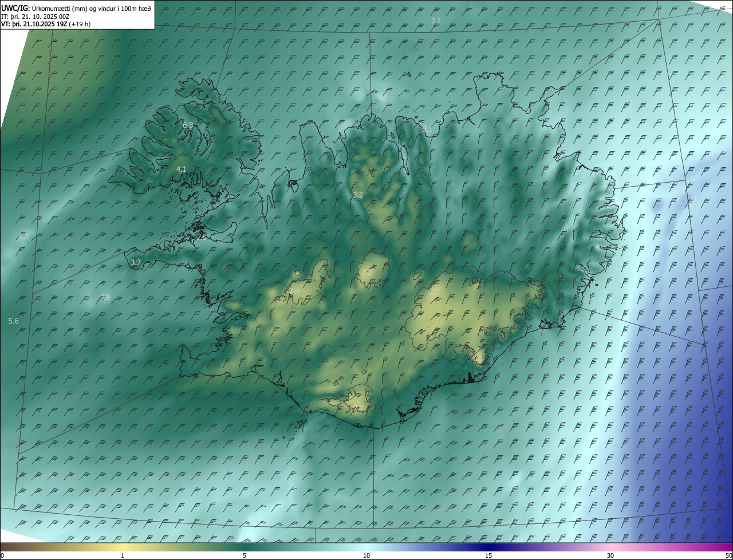Click the 'VT: þri. 21.10.2025 19Z (+19 h)' line
Screen dimensions: 733x560
[x=46, y=24]
